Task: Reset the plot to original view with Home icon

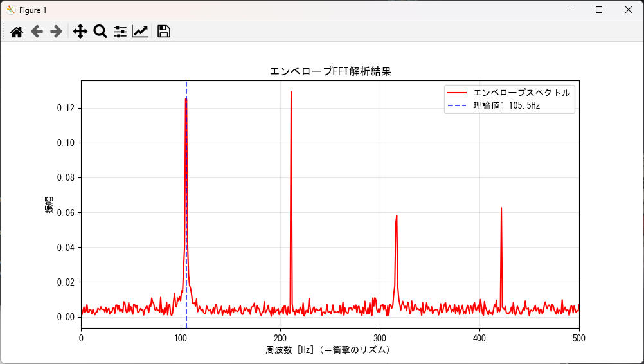Action: 17,32
